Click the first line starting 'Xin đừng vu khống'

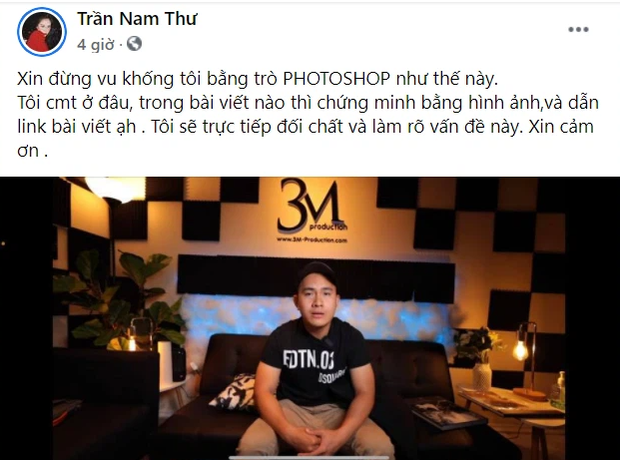click(x=257, y=79)
